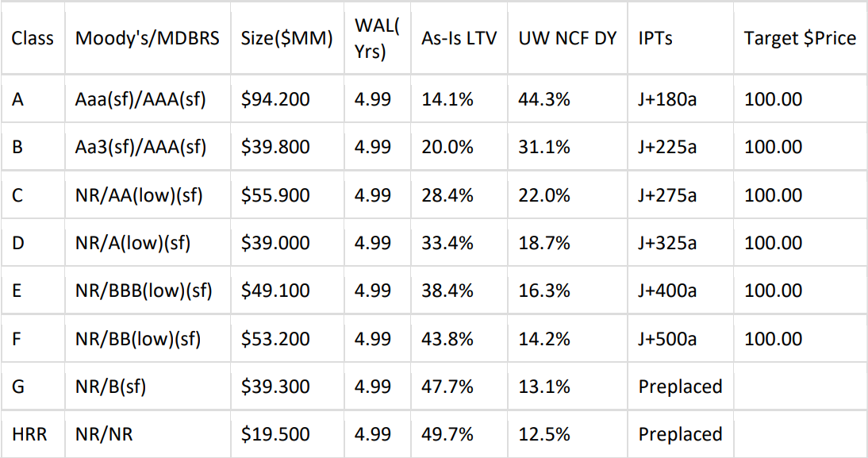Click the $94.200 size cell
868x458 pixels.
(275, 99)
